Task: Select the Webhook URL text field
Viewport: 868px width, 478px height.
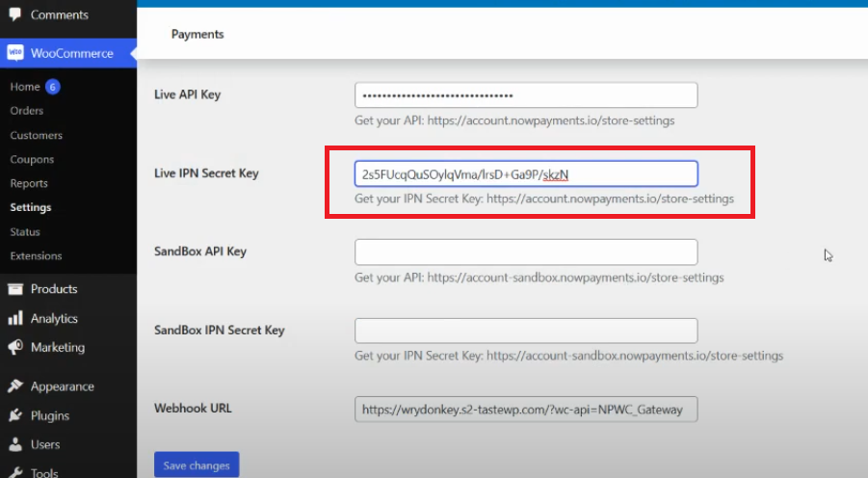Action: [x=525, y=410]
